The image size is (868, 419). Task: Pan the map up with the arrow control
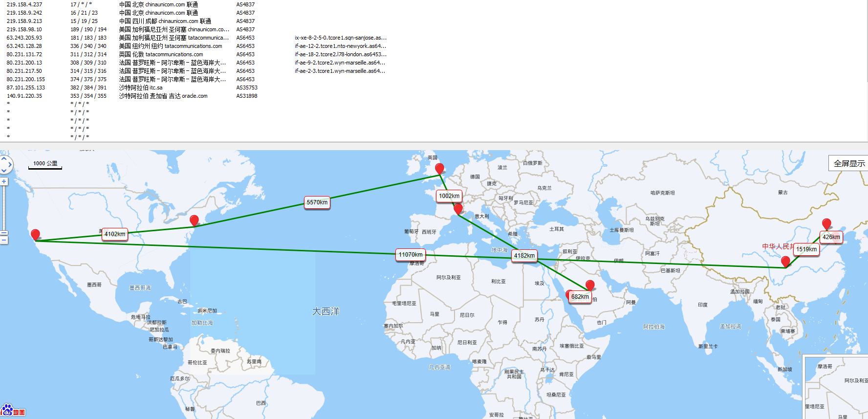point(4,158)
